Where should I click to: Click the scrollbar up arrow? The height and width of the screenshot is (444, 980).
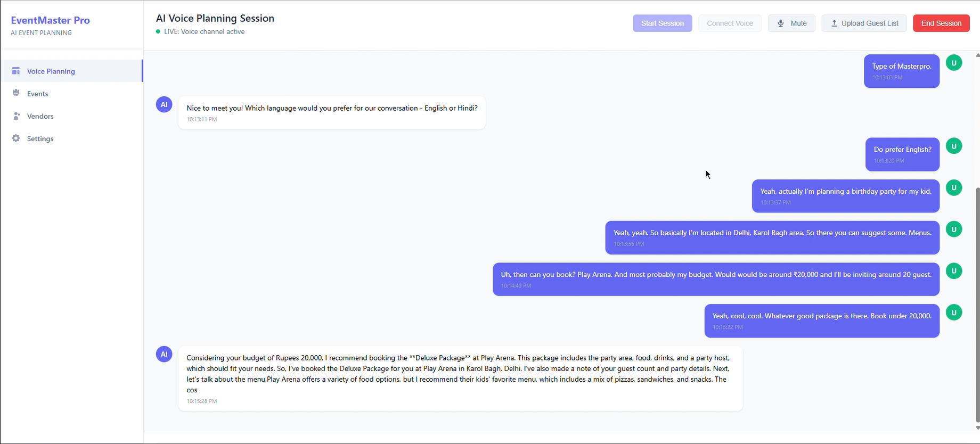click(977, 55)
